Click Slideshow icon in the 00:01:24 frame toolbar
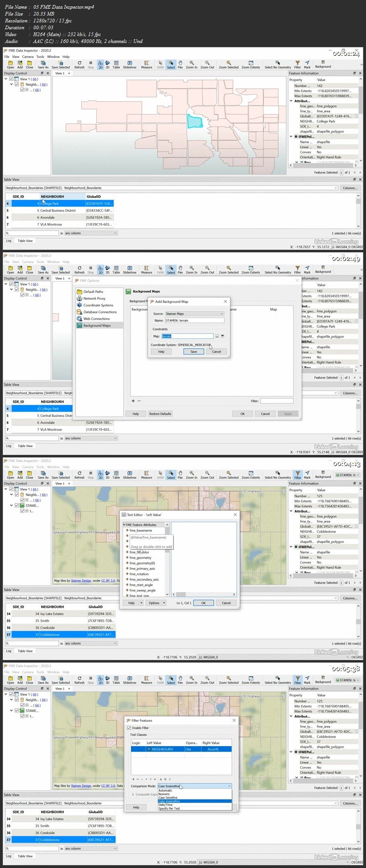The width and height of the screenshot is (366, 868). point(130,64)
